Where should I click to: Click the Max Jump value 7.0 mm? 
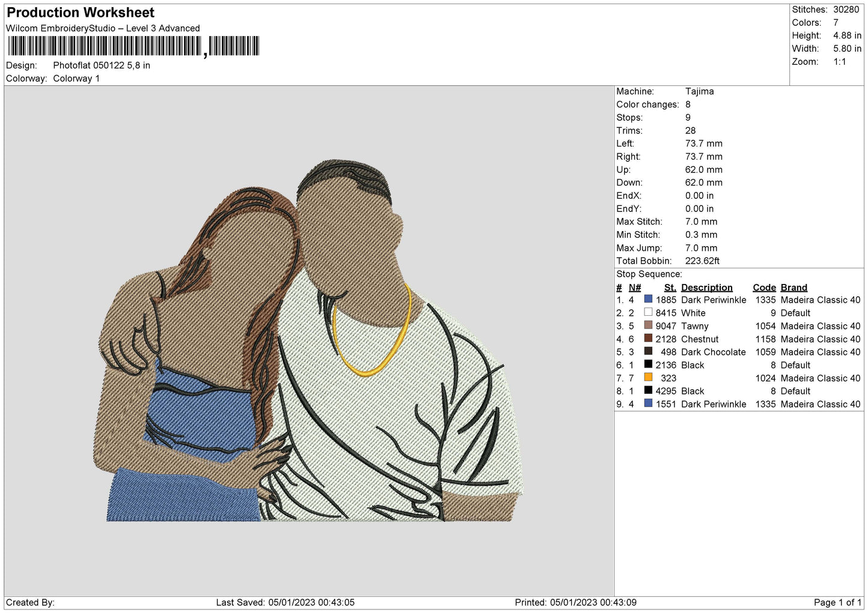pyautogui.click(x=701, y=248)
